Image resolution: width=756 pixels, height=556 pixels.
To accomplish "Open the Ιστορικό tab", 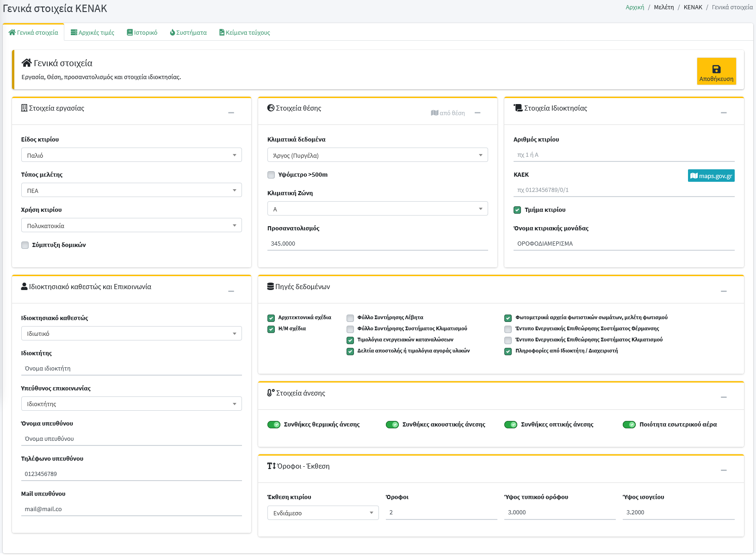I will tap(142, 32).
